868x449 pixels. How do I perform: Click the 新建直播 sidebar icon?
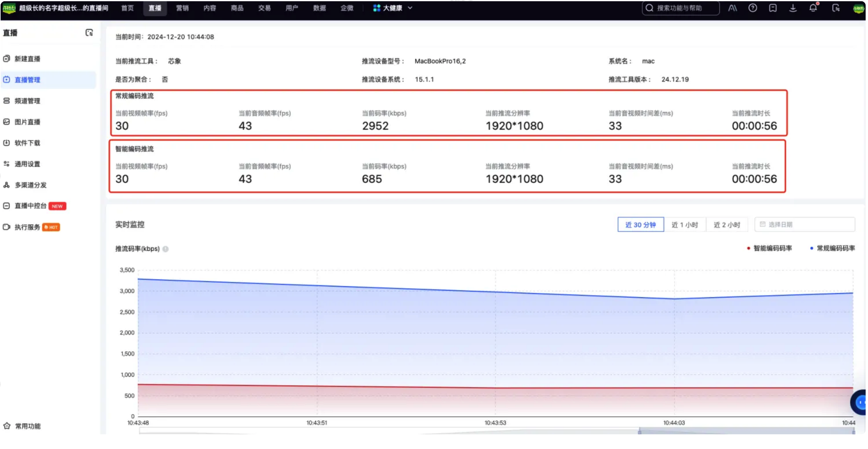(x=7, y=59)
